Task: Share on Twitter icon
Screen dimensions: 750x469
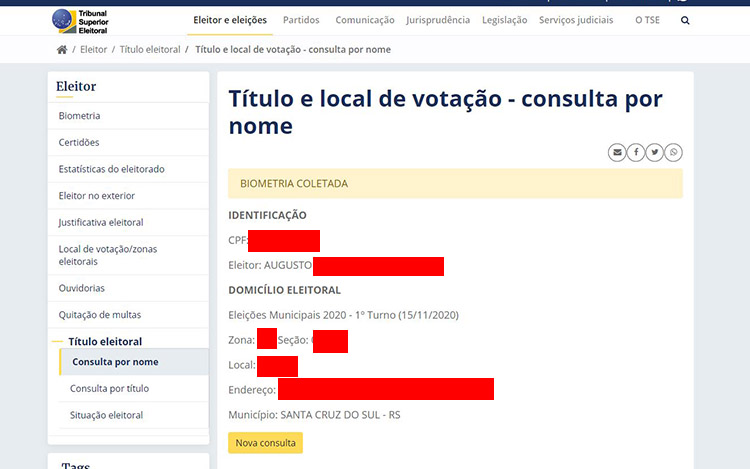Action: [654, 153]
